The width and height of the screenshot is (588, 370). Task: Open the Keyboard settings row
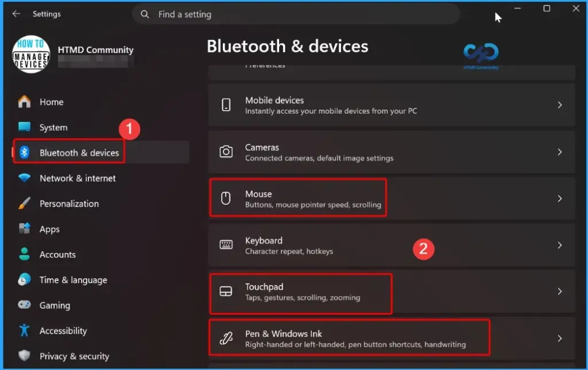point(392,246)
